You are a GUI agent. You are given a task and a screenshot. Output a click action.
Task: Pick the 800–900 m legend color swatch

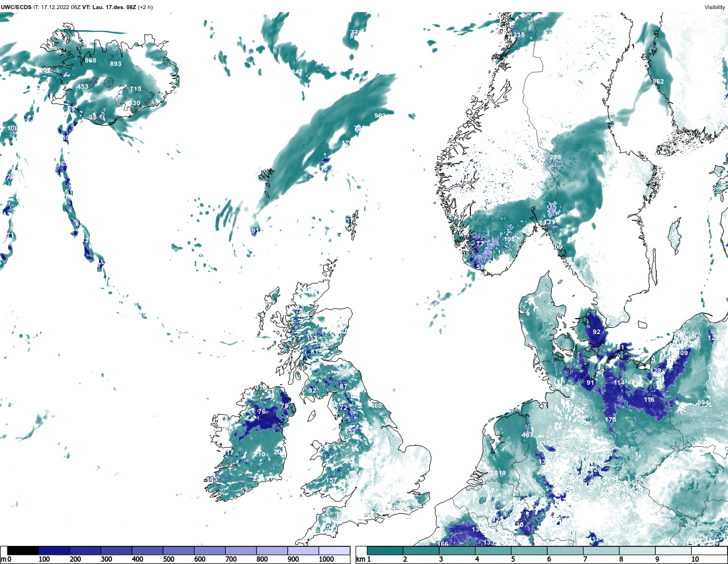click(x=272, y=551)
